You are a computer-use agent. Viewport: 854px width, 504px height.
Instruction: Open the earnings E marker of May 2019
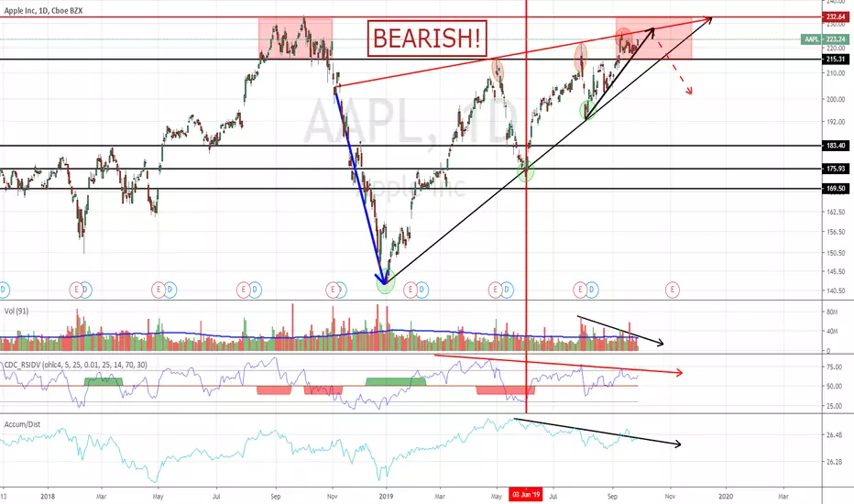click(495, 290)
